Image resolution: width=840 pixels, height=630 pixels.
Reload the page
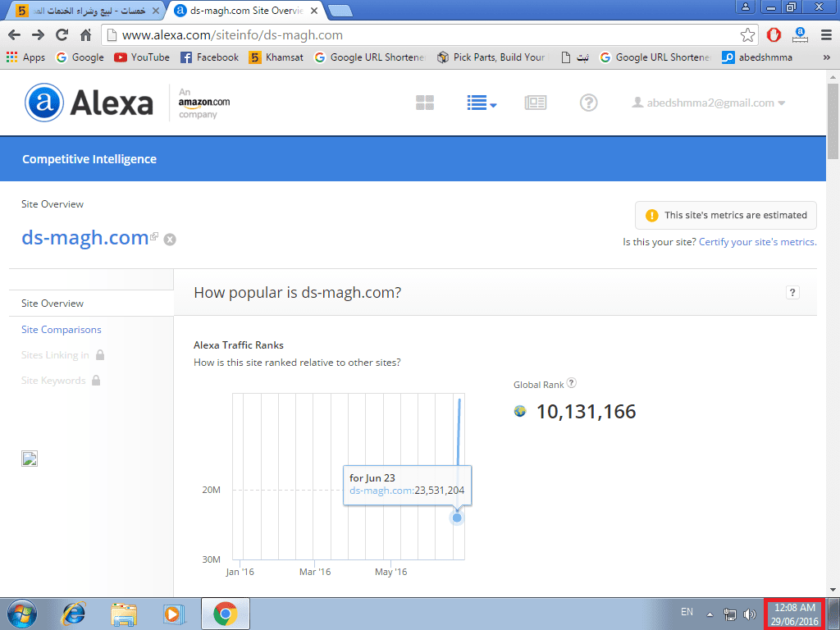(x=62, y=35)
